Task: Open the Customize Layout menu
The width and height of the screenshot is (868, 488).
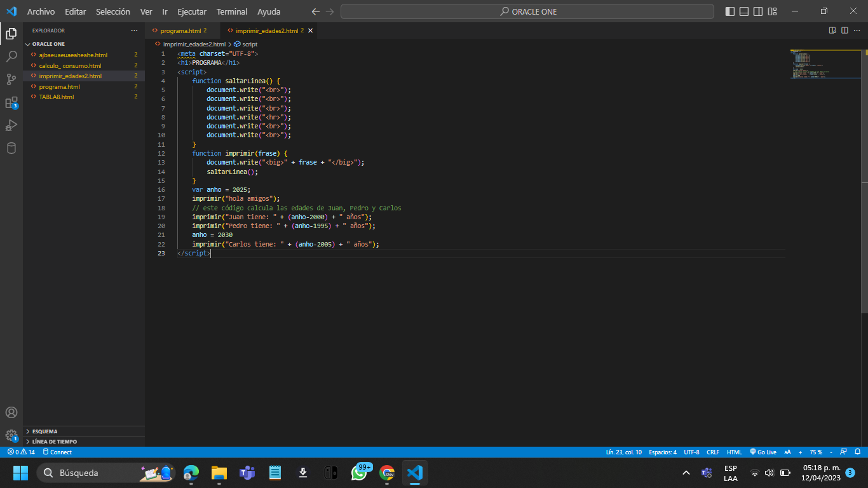Action: coord(773,11)
